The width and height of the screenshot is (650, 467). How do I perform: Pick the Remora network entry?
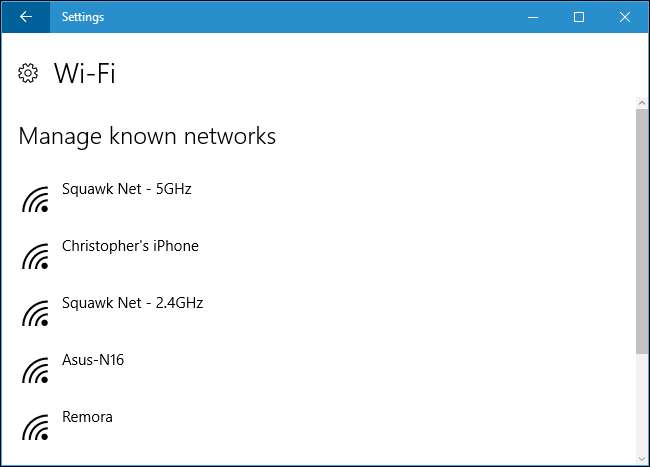click(87, 417)
